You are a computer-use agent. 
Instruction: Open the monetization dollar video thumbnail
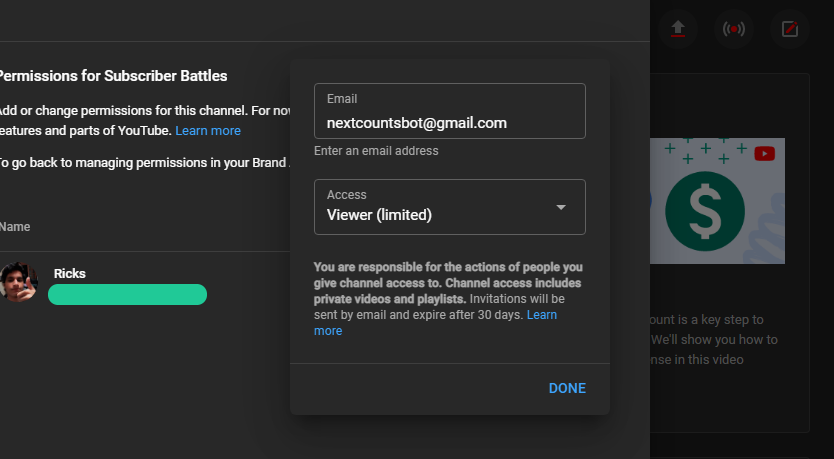pyautogui.click(x=717, y=201)
